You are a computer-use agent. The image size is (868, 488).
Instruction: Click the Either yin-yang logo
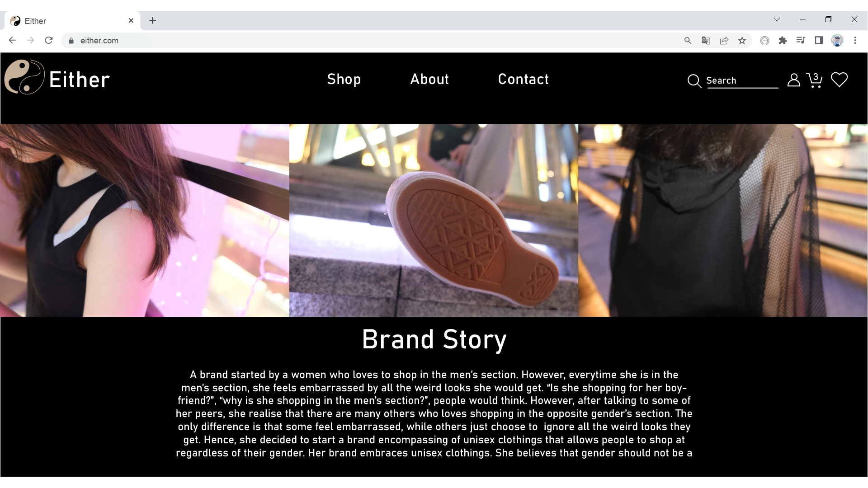24,77
